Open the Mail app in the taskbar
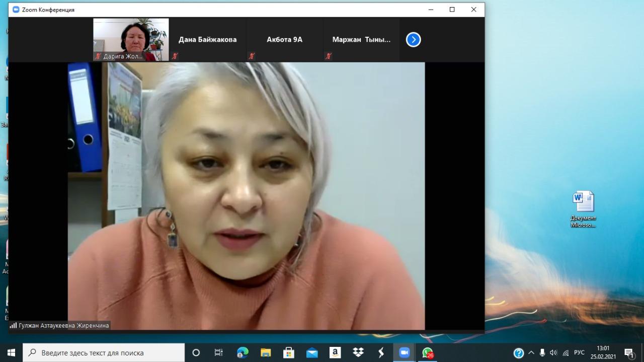The width and height of the screenshot is (644, 362). pyautogui.click(x=312, y=352)
